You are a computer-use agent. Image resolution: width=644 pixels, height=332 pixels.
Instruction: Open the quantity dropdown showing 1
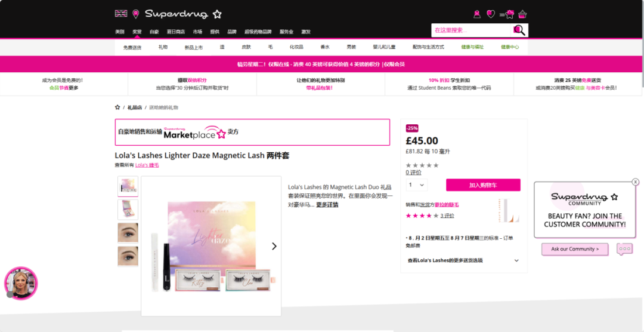click(416, 185)
